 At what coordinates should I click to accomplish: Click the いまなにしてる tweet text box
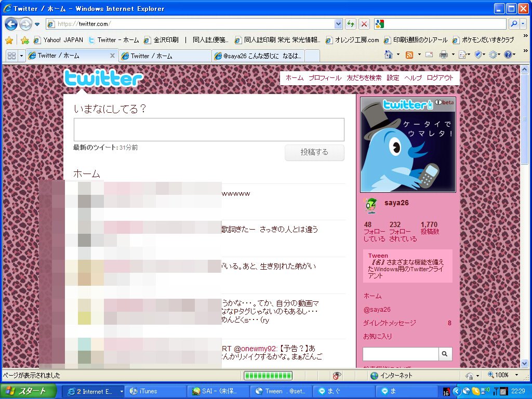(209, 129)
